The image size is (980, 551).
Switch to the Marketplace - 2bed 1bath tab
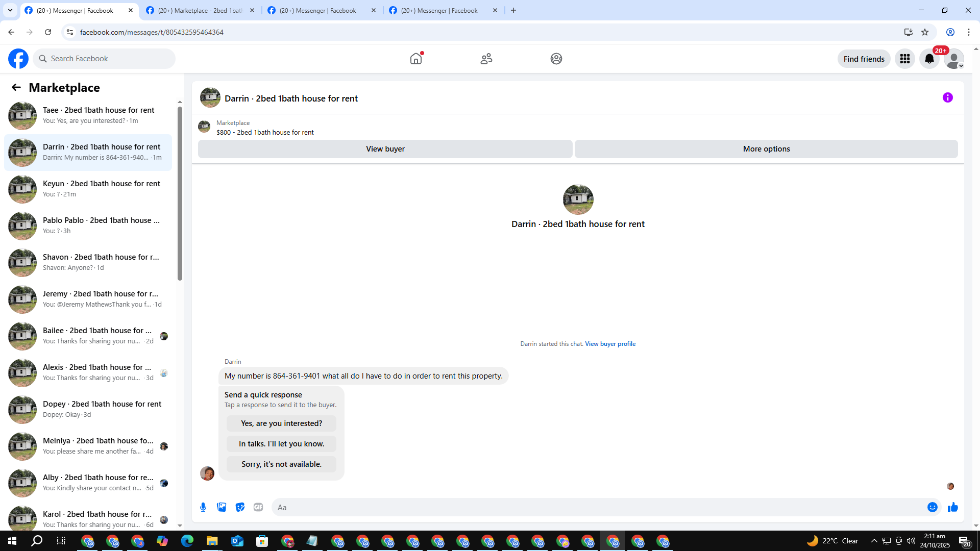pos(200,10)
